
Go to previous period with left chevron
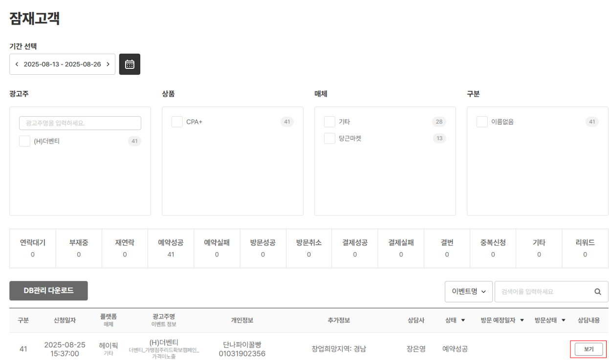pyautogui.click(x=18, y=64)
